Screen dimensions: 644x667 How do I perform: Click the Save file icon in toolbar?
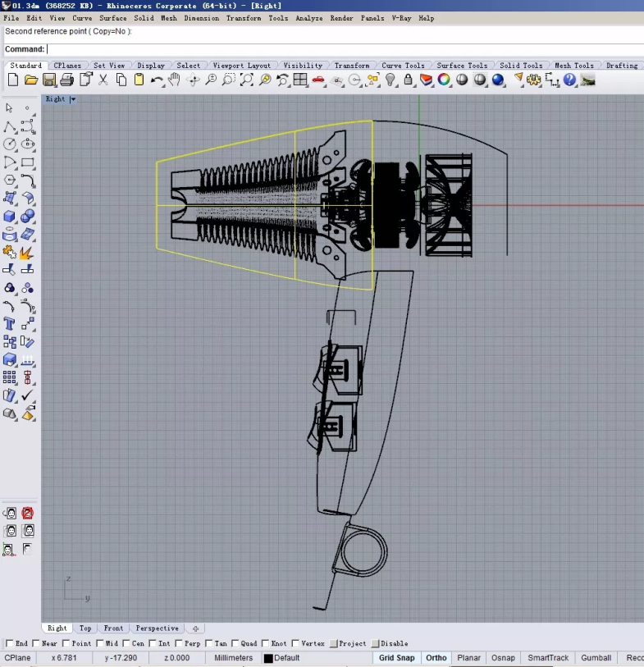pos(49,80)
